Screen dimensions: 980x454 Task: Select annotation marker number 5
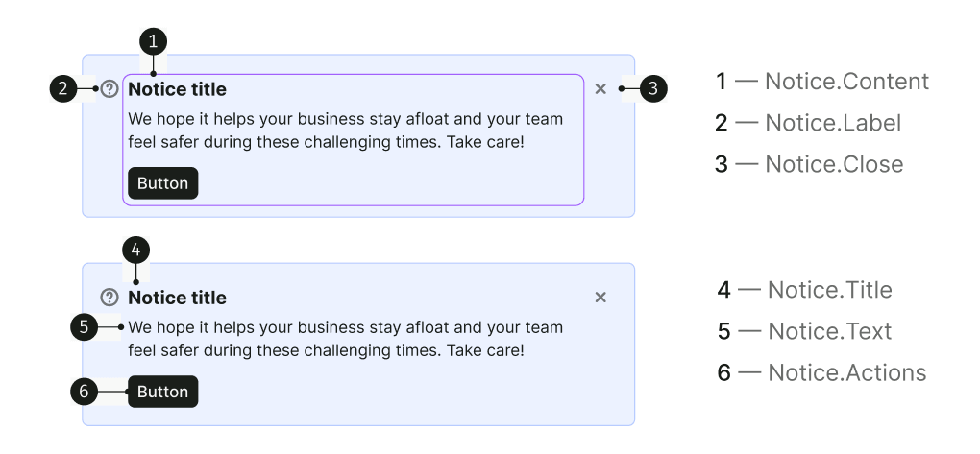pos(84,327)
